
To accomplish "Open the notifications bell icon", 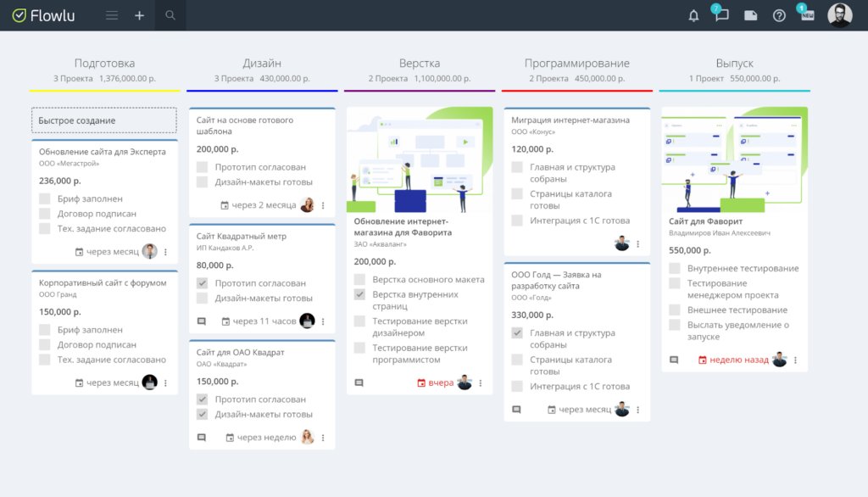I will click(x=693, y=15).
